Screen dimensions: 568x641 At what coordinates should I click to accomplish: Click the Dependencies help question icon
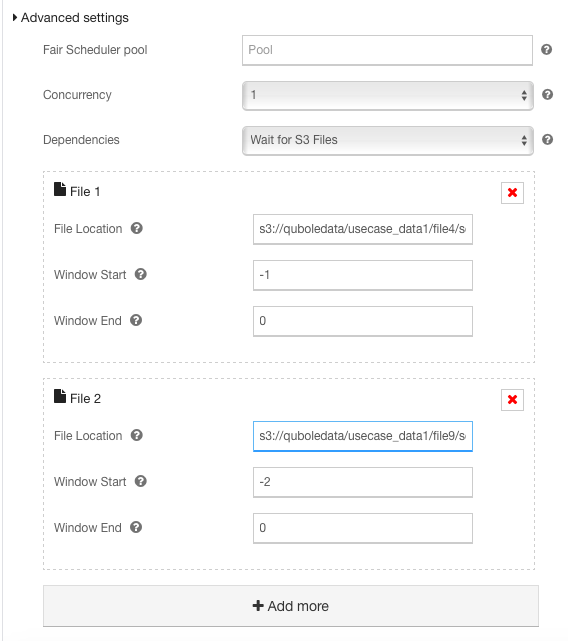pos(547,139)
